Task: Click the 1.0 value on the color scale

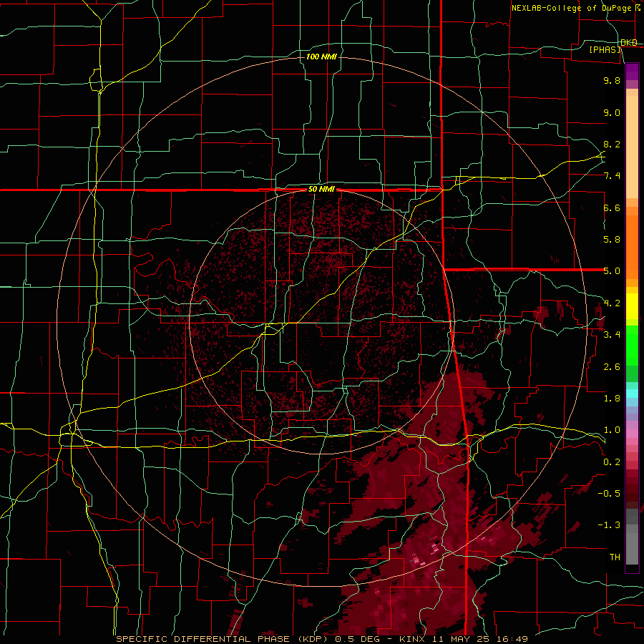Action: tap(612, 430)
